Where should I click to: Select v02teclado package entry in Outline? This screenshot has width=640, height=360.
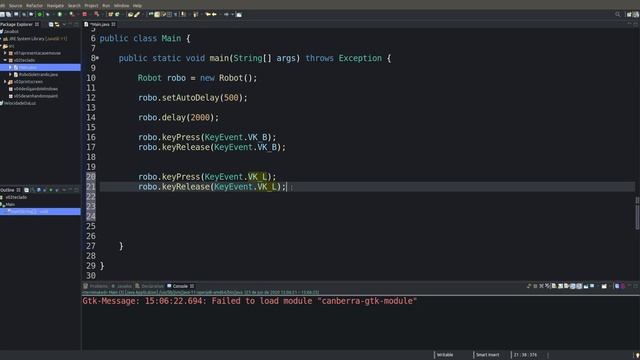(x=16, y=198)
